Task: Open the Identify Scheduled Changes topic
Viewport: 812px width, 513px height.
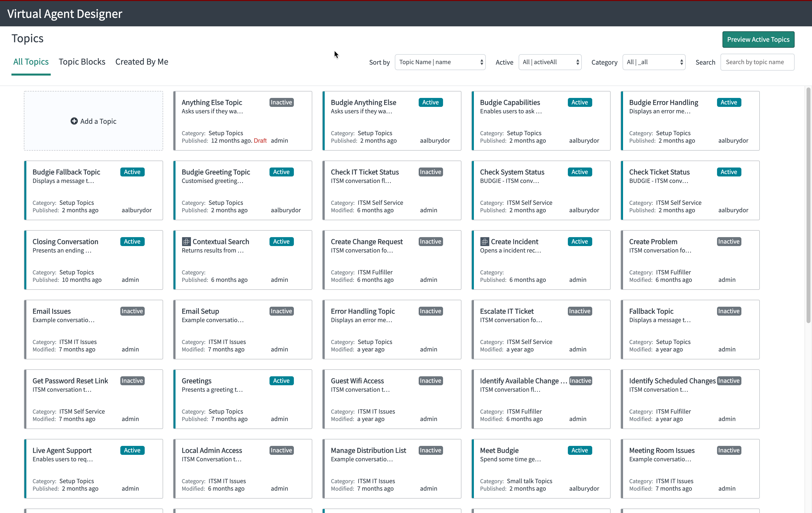Action: (690, 399)
